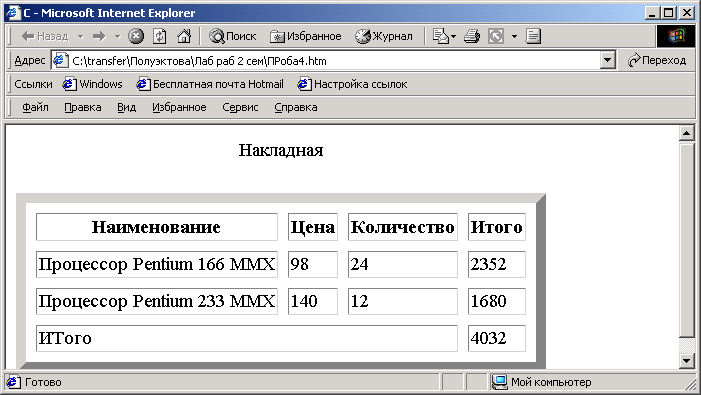This screenshot has width=701, height=395.
Task: Open the Справка menu
Action: 296,107
